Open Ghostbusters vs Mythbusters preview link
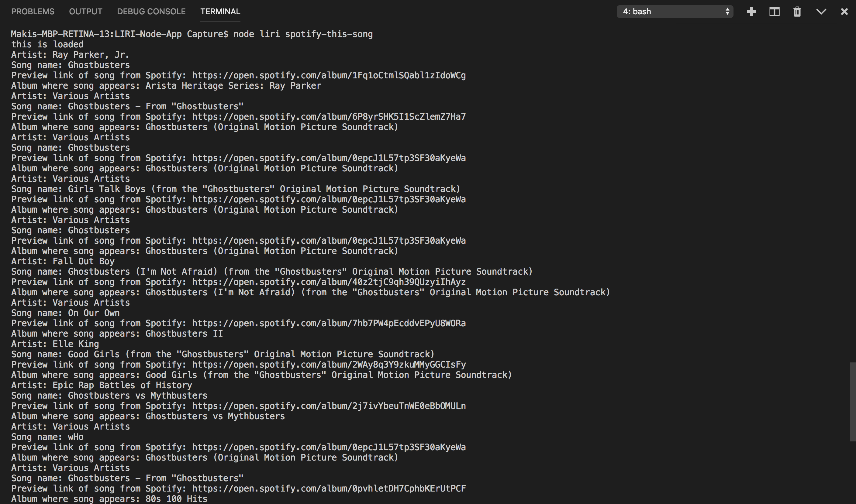This screenshot has height=504, width=856. pyautogui.click(x=329, y=406)
